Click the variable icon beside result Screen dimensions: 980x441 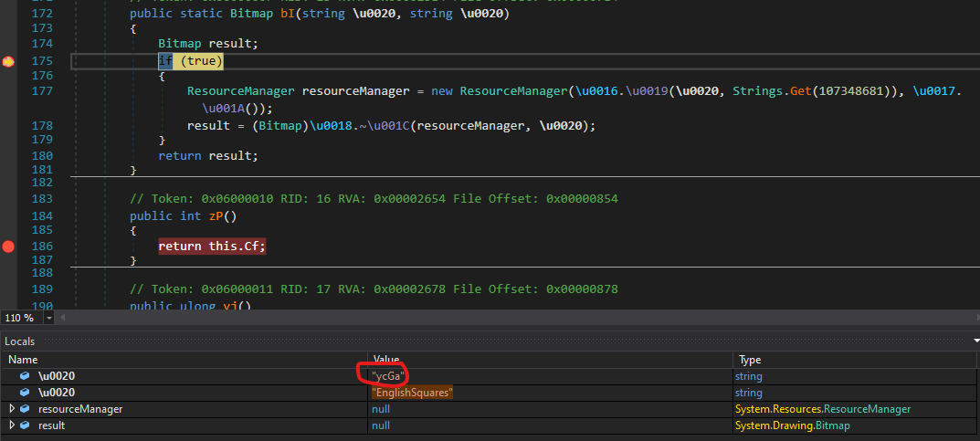coord(25,425)
